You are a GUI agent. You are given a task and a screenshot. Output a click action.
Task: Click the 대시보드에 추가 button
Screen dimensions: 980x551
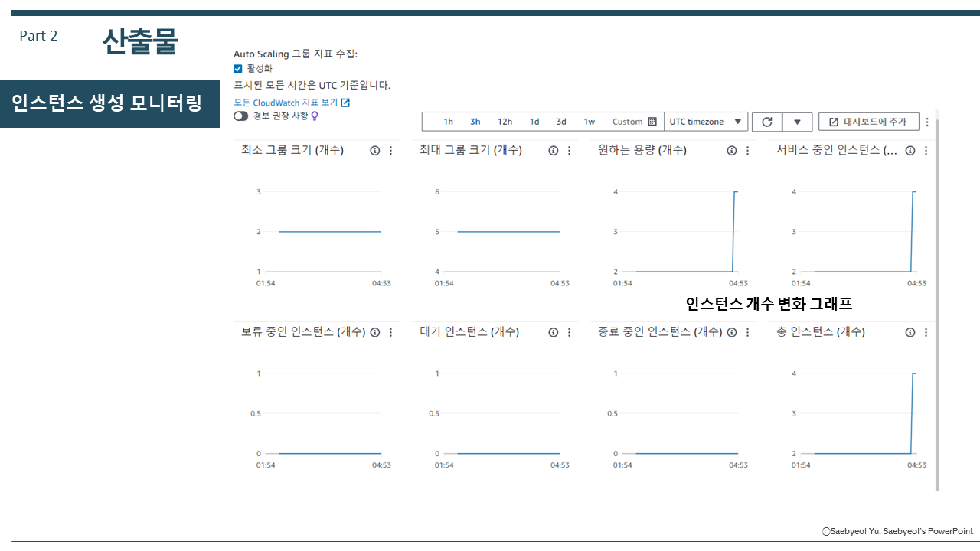coord(869,122)
